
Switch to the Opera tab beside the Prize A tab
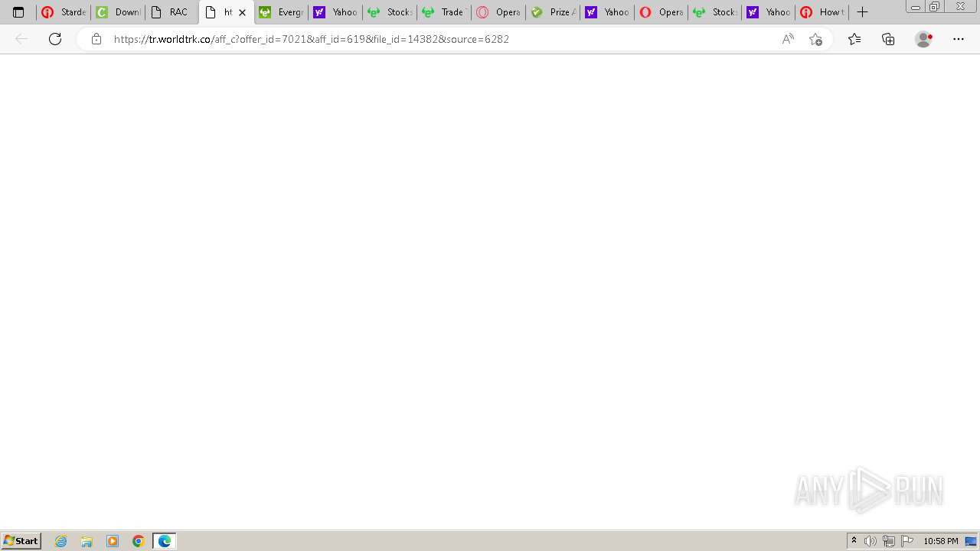pyautogui.click(x=498, y=12)
